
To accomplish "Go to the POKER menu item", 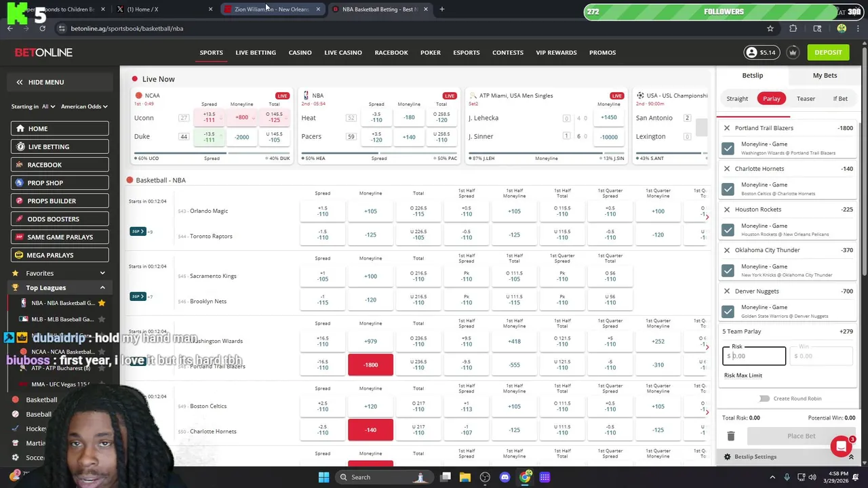I will [430, 52].
